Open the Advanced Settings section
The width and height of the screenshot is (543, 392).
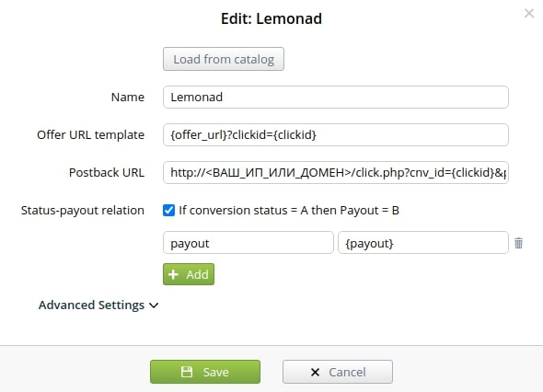(x=91, y=306)
